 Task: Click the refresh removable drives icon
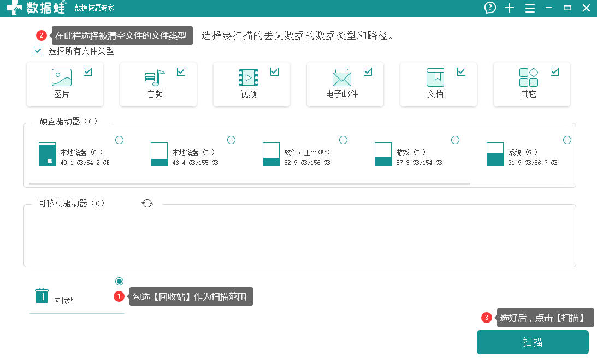click(147, 204)
